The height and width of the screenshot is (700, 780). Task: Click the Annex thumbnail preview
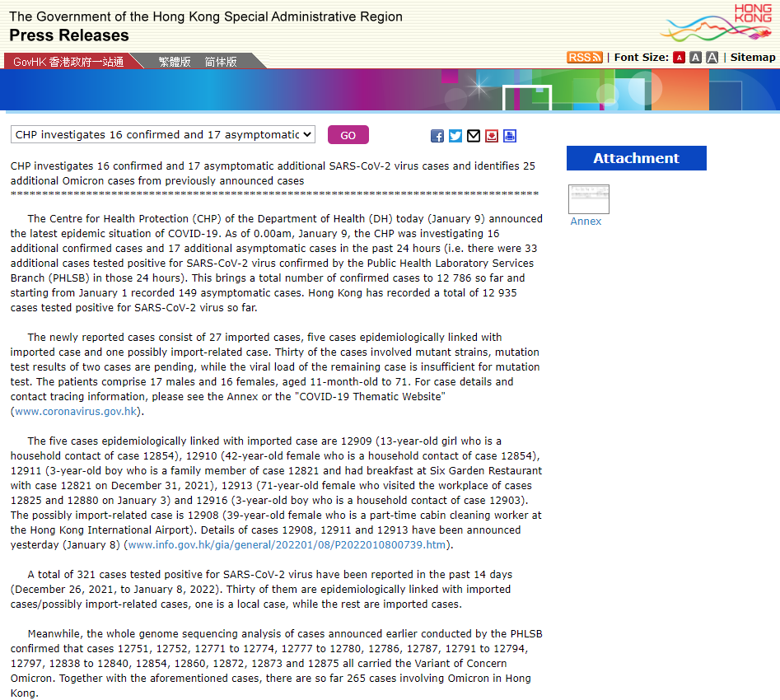(x=589, y=199)
